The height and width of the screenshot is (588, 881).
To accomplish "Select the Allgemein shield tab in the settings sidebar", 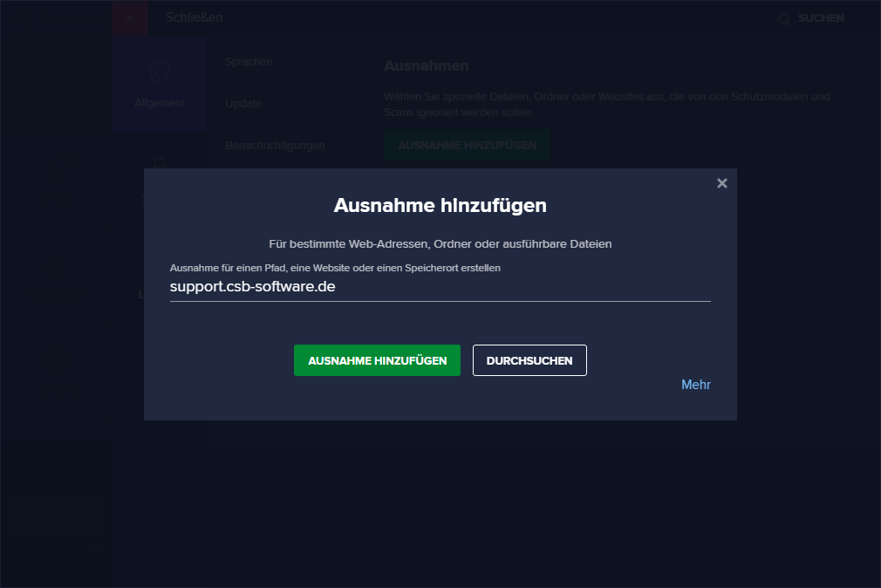I will coord(160,85).
